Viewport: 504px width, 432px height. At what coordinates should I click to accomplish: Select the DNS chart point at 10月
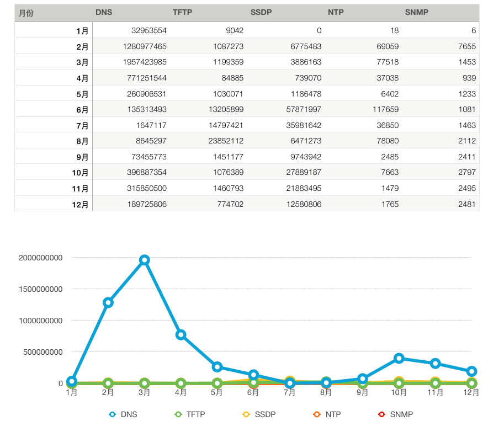(x=399, y=358)
